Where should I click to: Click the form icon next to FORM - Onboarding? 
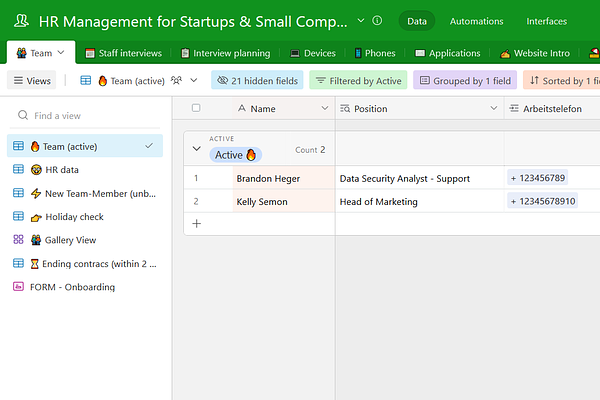18,286
